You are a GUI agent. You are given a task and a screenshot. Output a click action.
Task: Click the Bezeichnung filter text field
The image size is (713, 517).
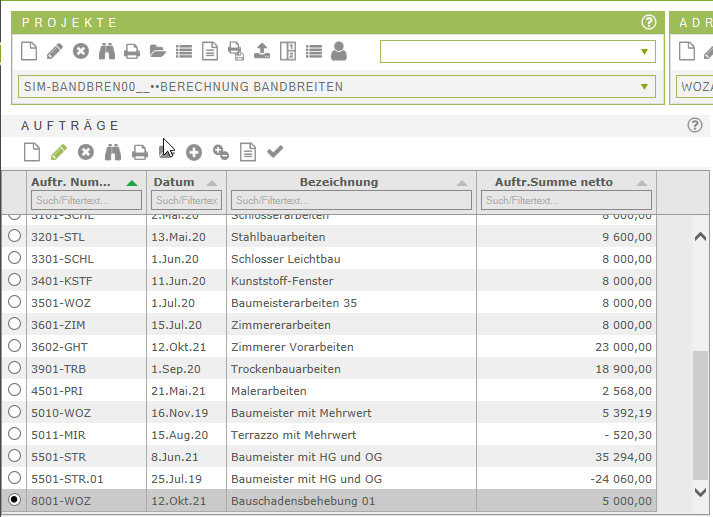350,200
